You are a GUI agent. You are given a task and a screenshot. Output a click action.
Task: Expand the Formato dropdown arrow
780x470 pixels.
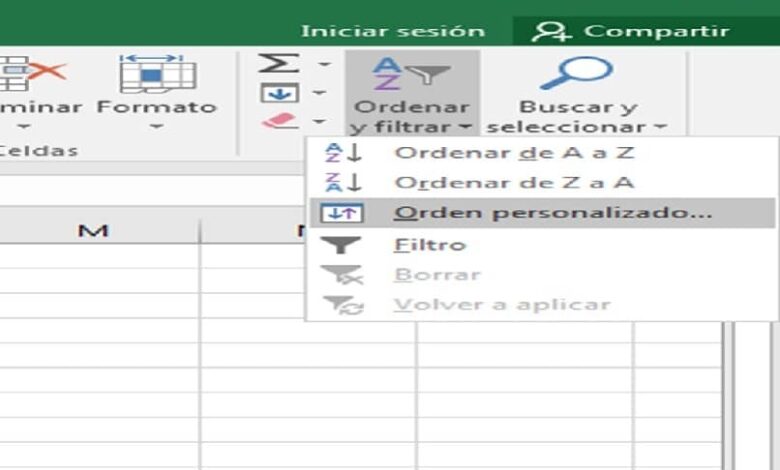[x=156, y=128]
